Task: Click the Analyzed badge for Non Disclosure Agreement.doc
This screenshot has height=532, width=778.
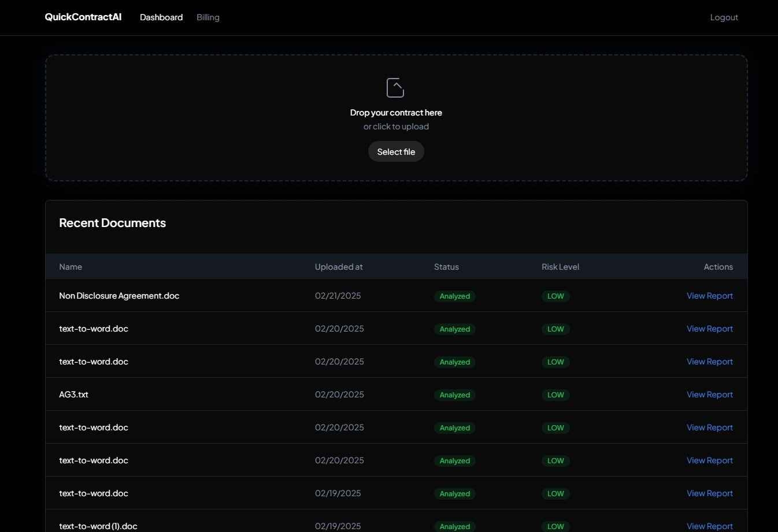Action: pyautogui.click(x=455, y=296)
